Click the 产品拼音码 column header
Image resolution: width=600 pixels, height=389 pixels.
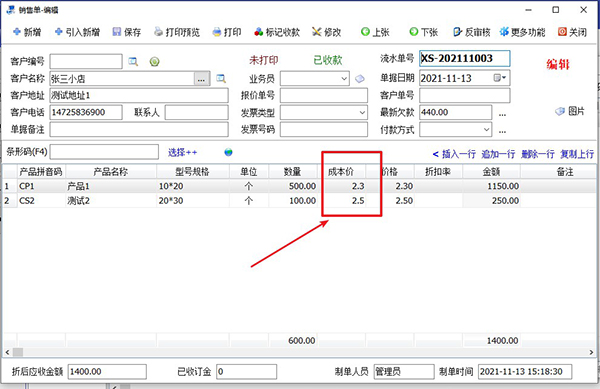click(41, 172)
